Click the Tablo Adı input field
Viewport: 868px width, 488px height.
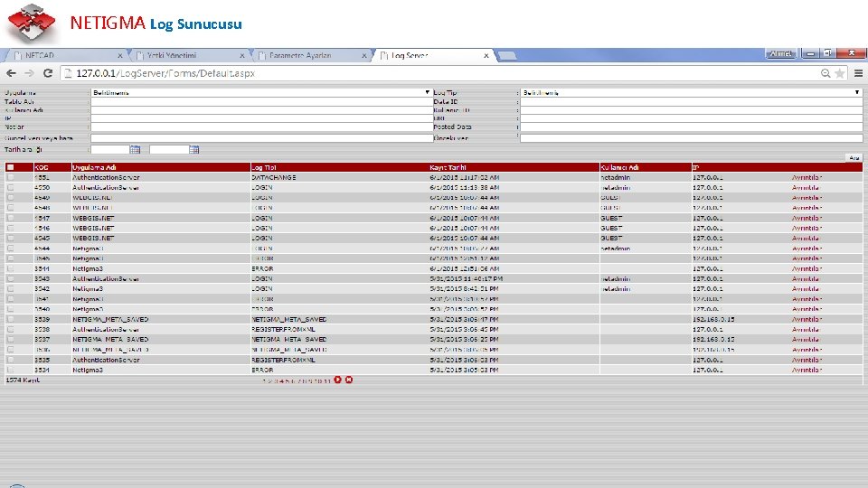pyautogui.click(x=261, y=101)
